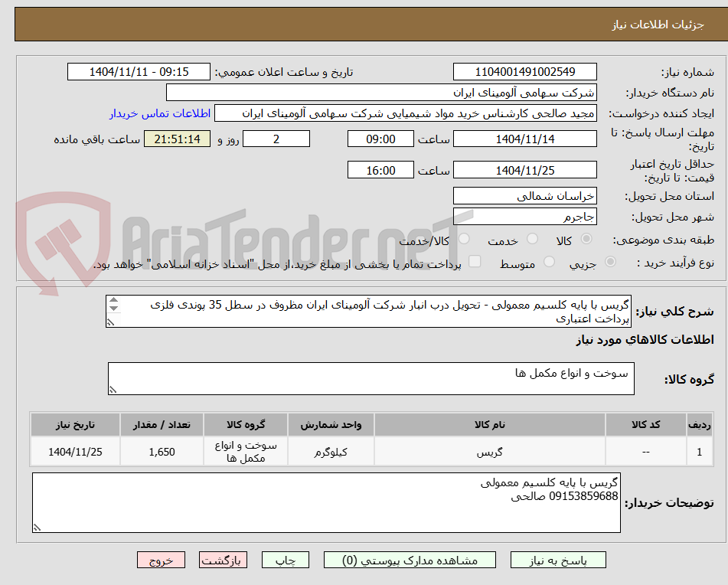Click the شرح کلی نیاز description text box
728x585 pixels.
[368, 312]
